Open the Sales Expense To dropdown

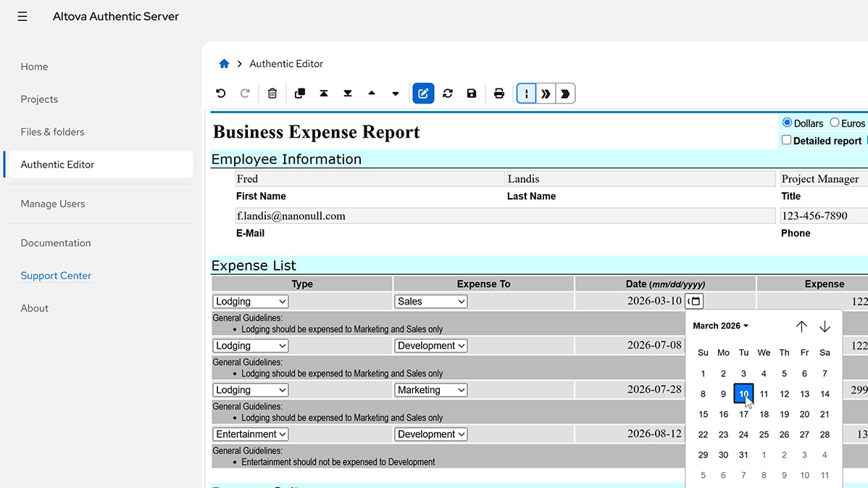[430, 302]
